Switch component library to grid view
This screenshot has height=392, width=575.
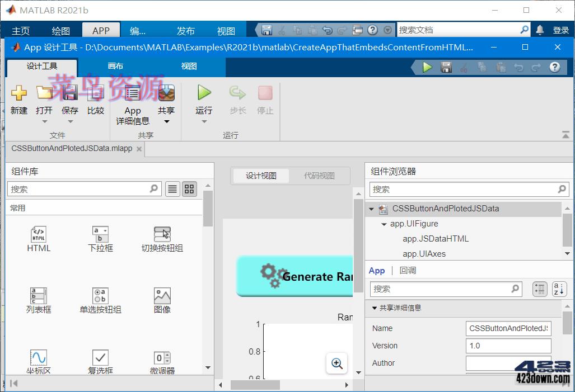(x=189, y=189)
